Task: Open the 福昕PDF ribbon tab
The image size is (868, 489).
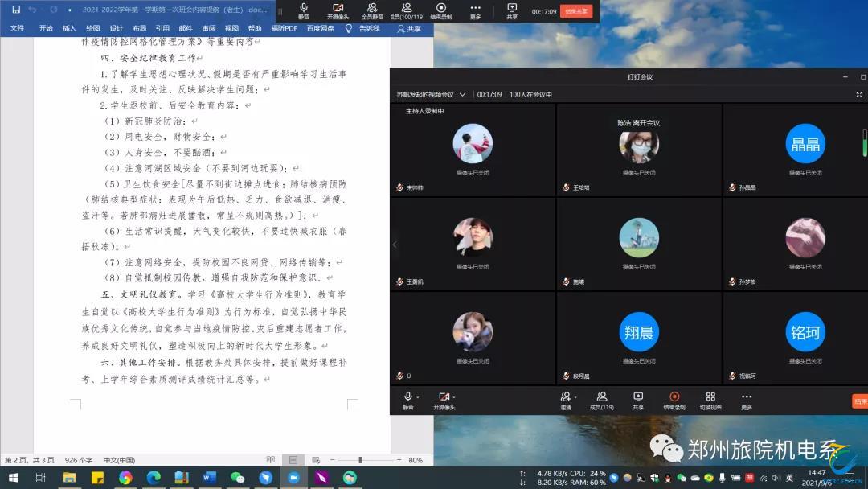Action: tap(284, 28)
